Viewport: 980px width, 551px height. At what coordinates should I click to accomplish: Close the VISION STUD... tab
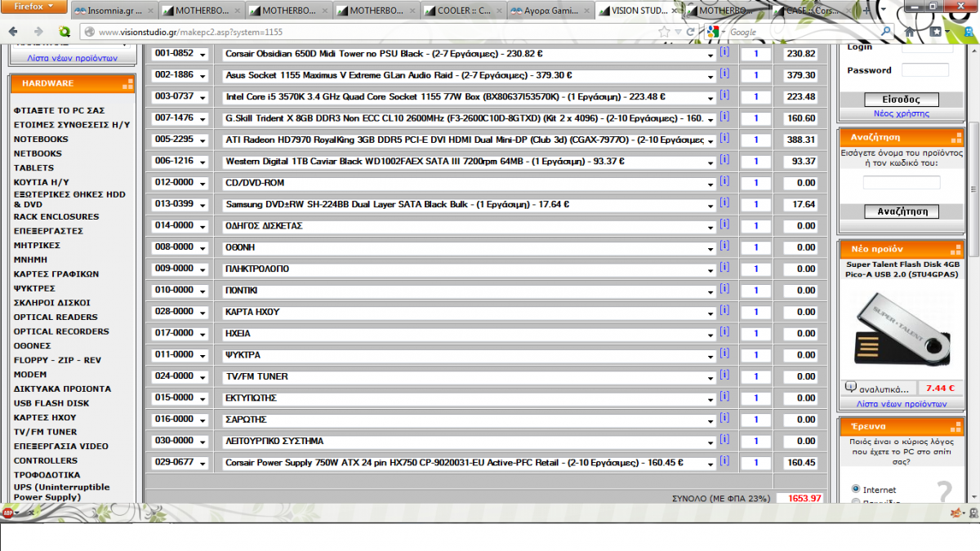point(675,11)
